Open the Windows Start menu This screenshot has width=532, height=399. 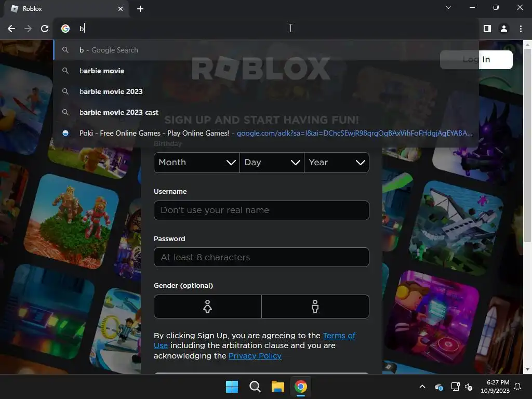tap(232, 387)
